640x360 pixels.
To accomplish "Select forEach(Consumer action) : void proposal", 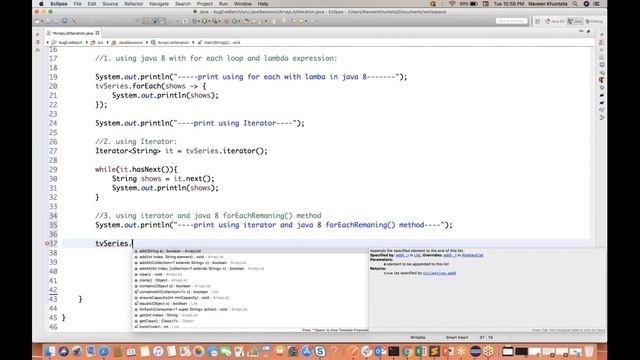I will 250,309.
